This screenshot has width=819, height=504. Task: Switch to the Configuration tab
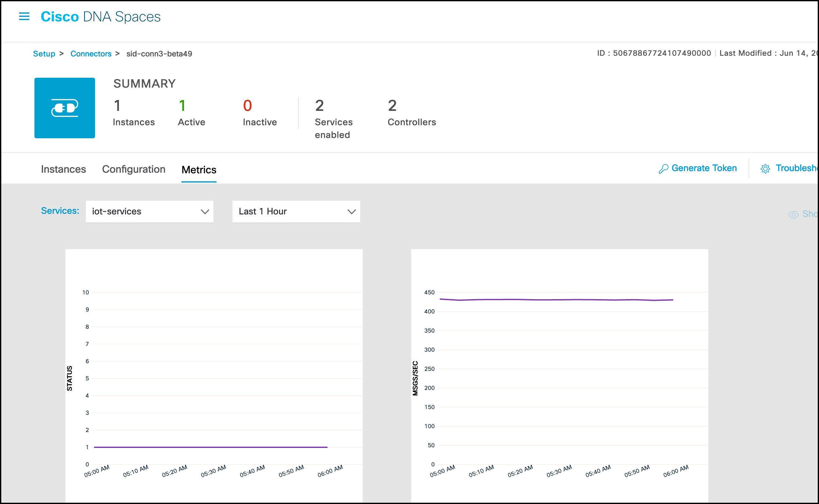(133, 169)
